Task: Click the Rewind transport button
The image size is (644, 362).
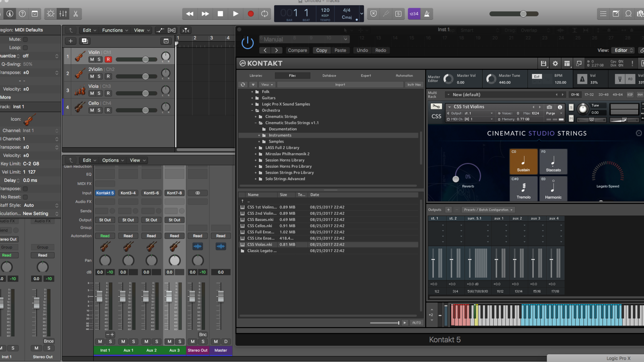Action: pyautogui.click(x=190, y=14)
